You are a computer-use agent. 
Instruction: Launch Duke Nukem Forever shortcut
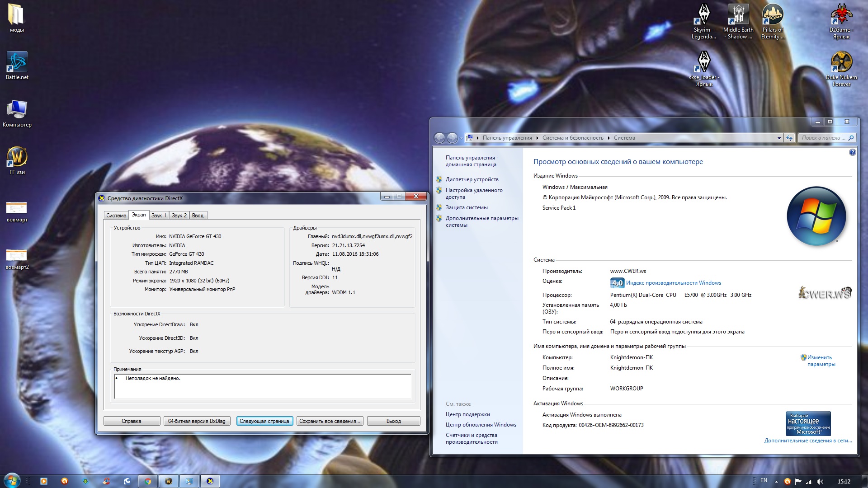point(841,69)
